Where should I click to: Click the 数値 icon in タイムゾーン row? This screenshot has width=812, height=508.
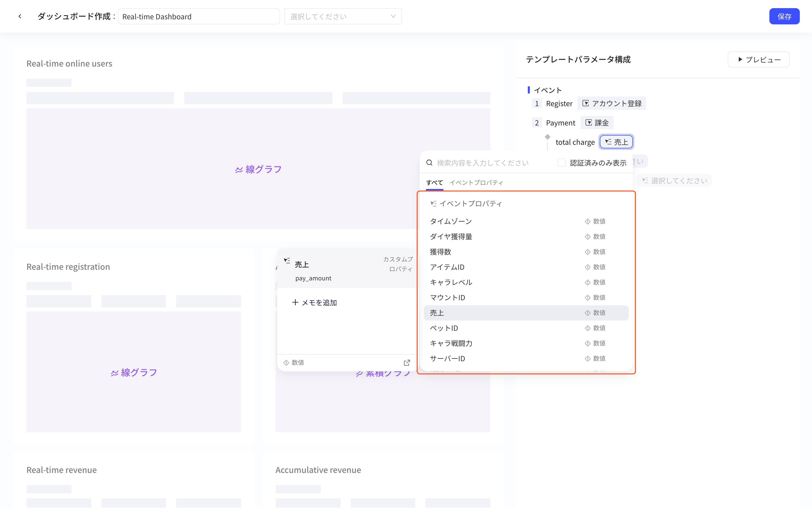point(587,221)
